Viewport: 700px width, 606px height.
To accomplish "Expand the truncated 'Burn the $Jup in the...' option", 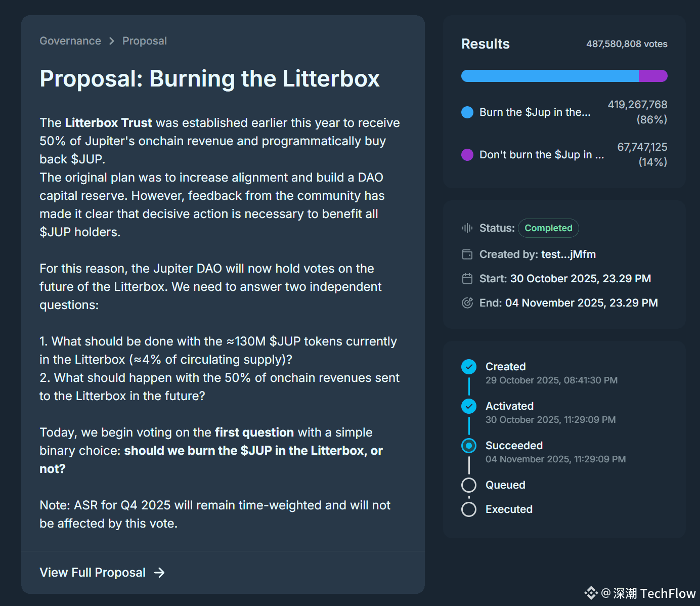I will point(535,112).
